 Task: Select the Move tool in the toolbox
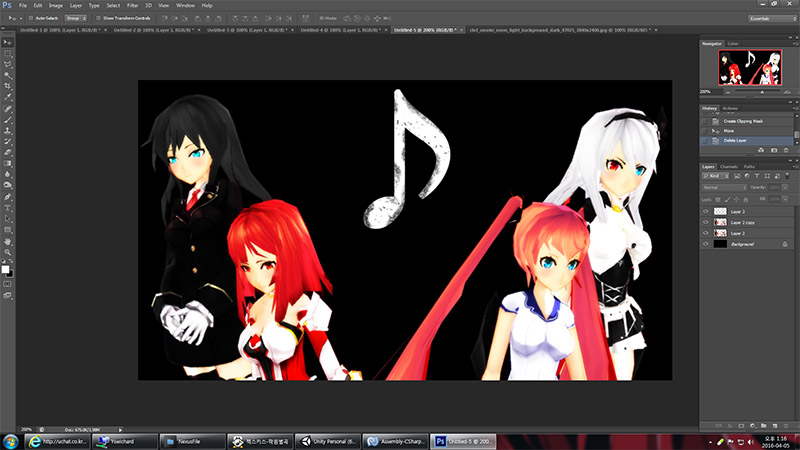[x=8, y=42]
